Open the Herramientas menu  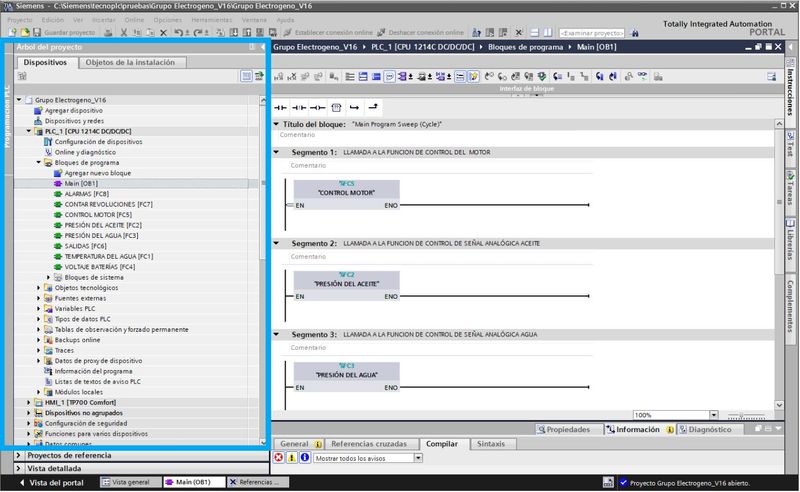pos(212,20)
